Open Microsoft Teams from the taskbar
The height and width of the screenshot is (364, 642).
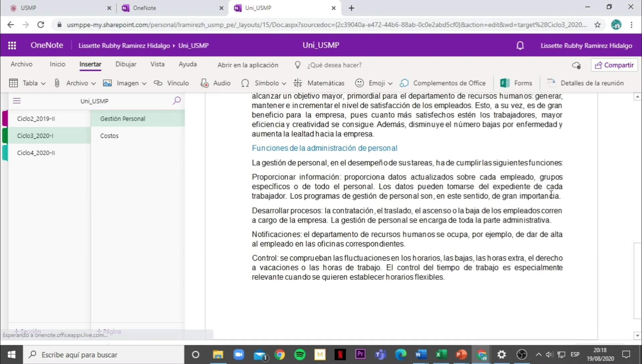(381, 354)
